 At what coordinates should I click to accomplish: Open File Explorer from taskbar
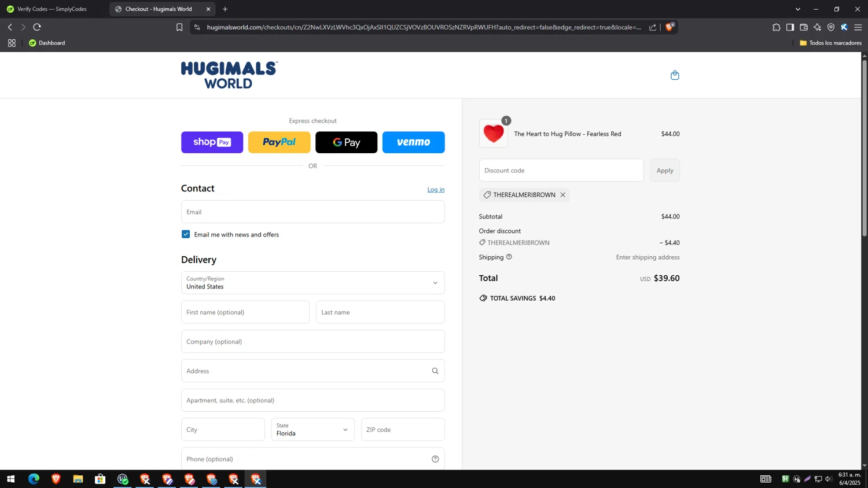click(x=78, y=479)
